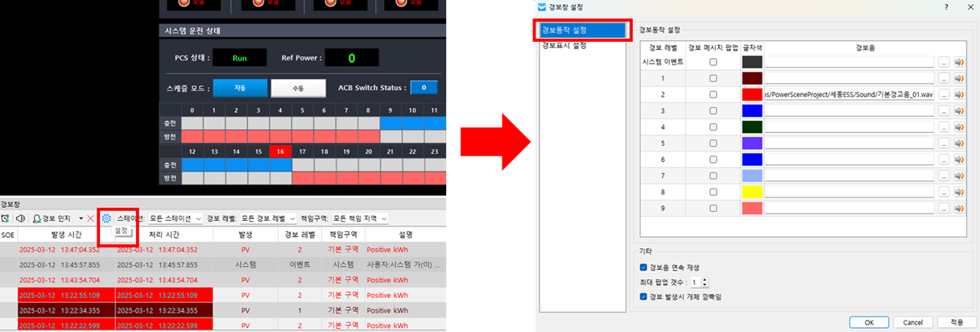
Task: Play the alarm sound for level 2
Action: (958, 94)
